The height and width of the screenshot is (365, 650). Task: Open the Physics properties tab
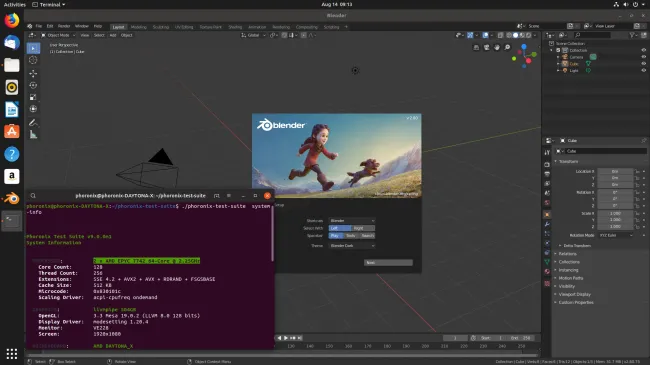pyautogui.click(x=547, y=243)
